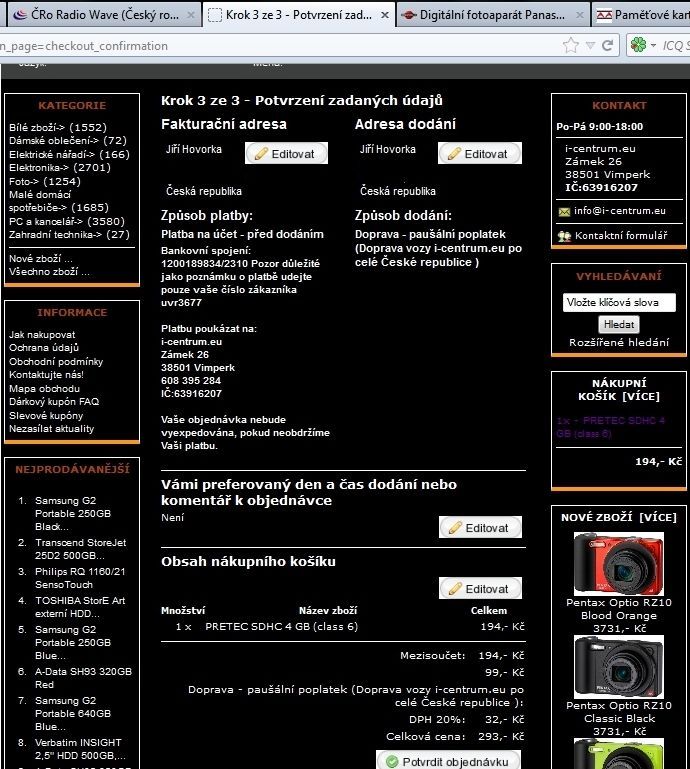This screenshot has width=690, height=769.
Task: Open bestseller Transcend StoreJet 25D2 500GB
Action: (80, 549)
